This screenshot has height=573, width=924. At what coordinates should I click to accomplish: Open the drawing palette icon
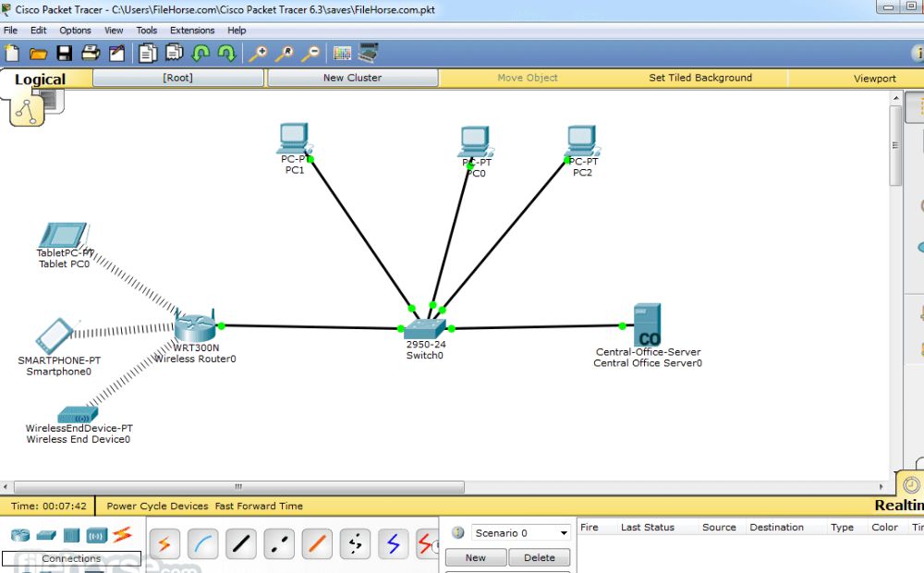coord(343,55)
